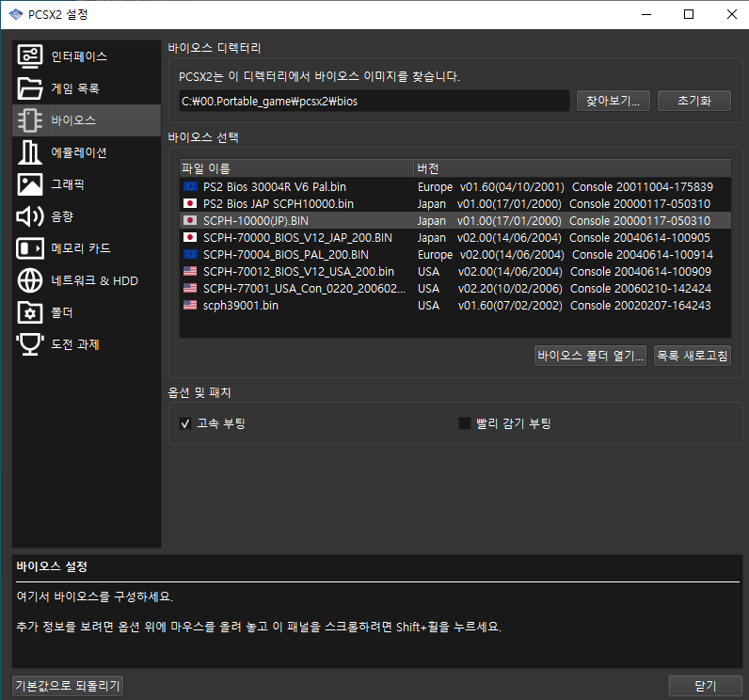Select PS2 Bios 30004R V6 Pal.bin
749x700 pixels.
[275, 186]
